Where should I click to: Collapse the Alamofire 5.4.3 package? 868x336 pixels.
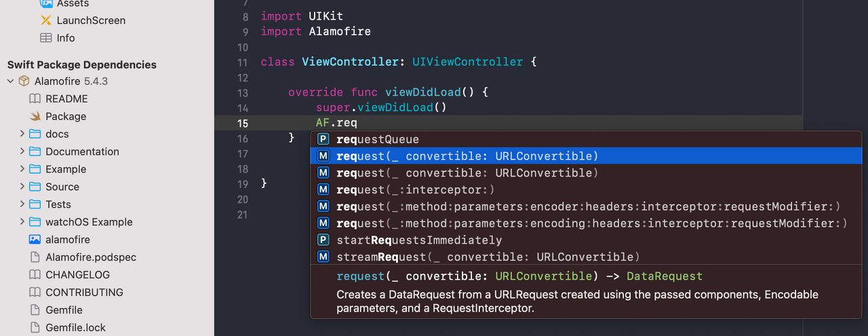point(10,81)
